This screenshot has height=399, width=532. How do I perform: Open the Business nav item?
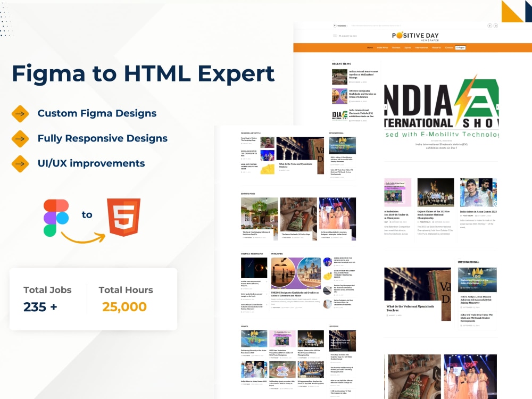pyautogui.click(x=396, y=48)
